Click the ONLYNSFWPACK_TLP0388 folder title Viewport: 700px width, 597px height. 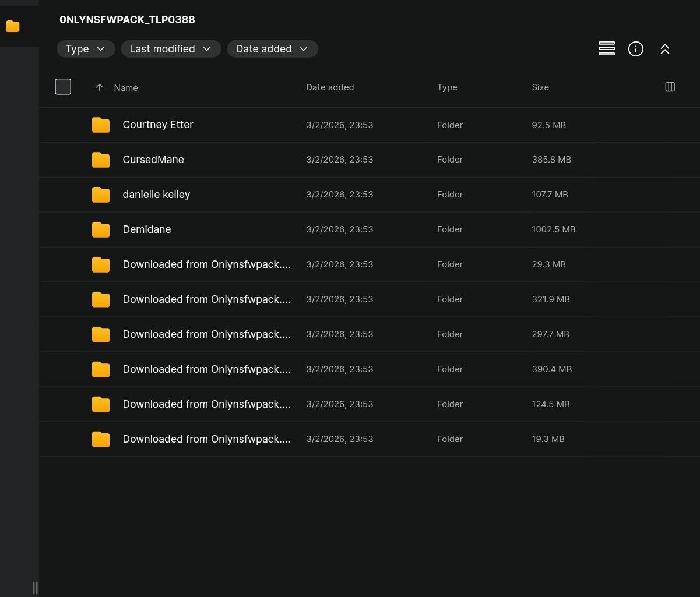click(x=127, y=20)
